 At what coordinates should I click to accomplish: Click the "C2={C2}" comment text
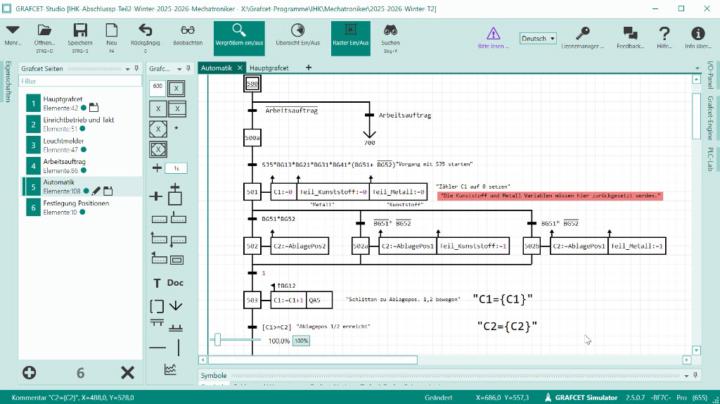click(x=507, y=326)
